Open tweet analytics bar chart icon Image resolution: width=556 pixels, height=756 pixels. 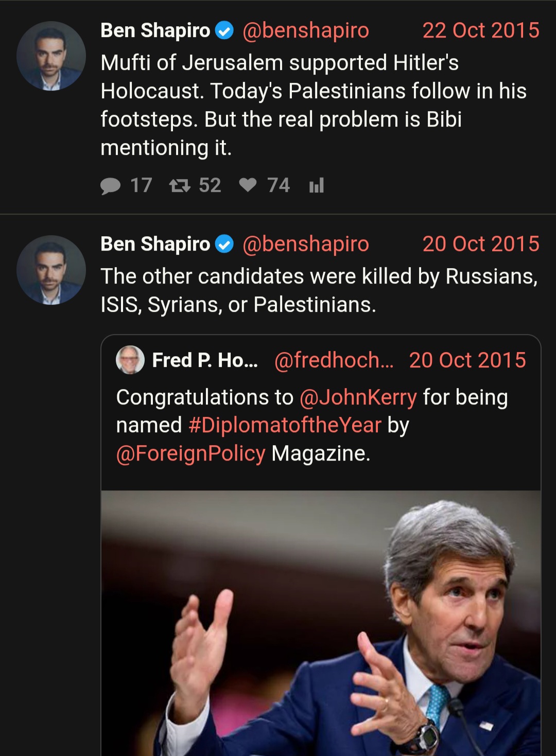tap(316, 185)
